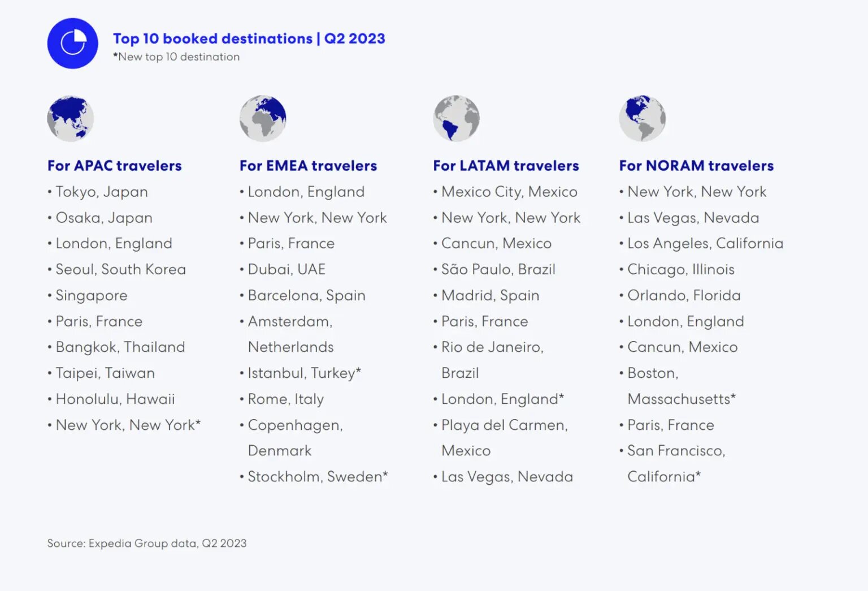Open the 'For NORAM travelers' heading
The height and width of the screenshot is (591, 868).
[x=696, y=165]
